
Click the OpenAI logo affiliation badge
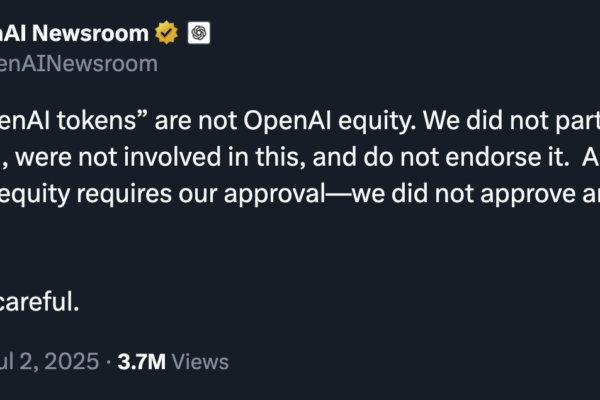click(199, 33)
